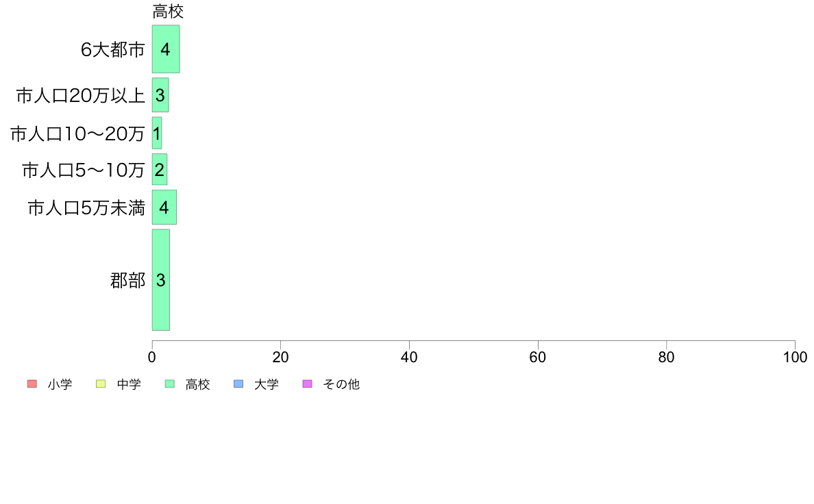814x504 pixels.
Task: Click the magenta その他 legend swatch
Action: 308,383
